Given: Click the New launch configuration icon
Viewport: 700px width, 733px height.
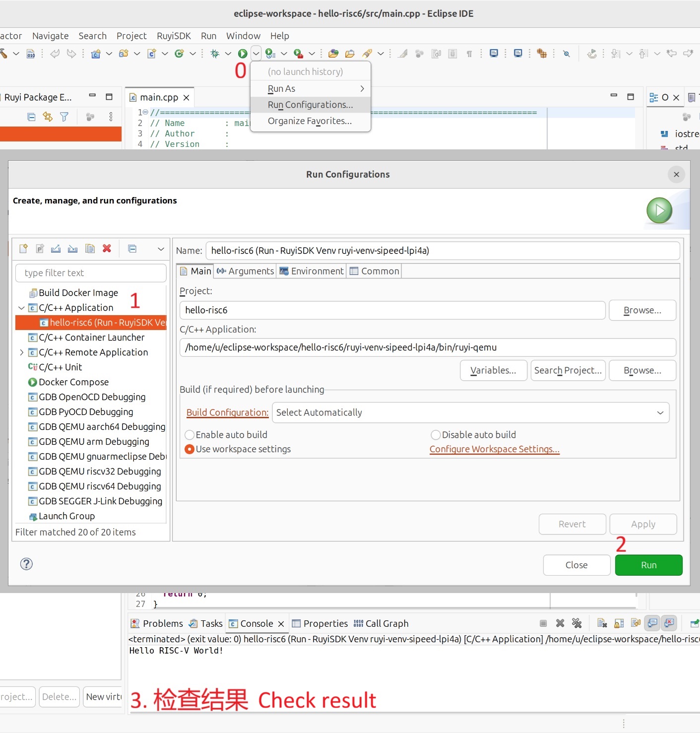Looking at the screenshot, I should click(23, 249).
